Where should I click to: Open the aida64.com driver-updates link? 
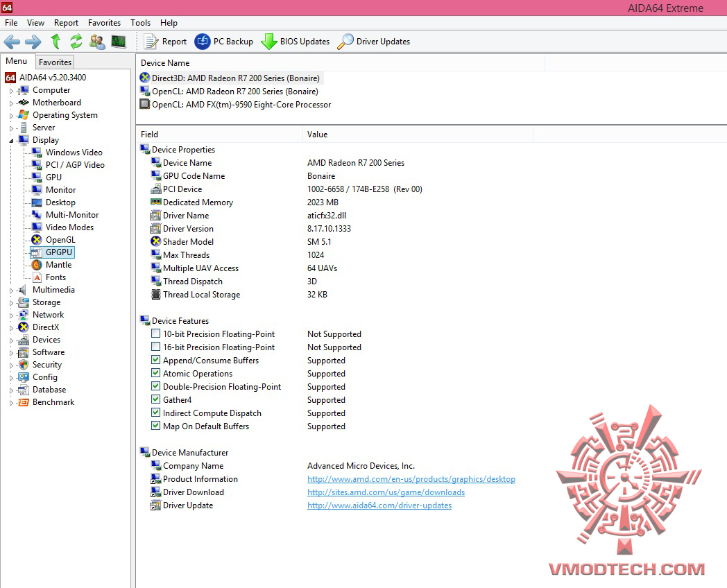click(379, 505)
